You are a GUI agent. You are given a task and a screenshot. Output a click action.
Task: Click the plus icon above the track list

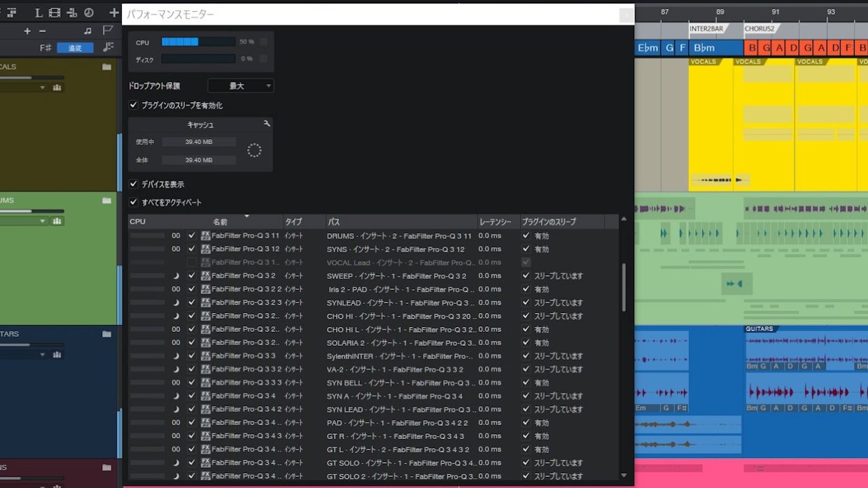click(27, 31)
